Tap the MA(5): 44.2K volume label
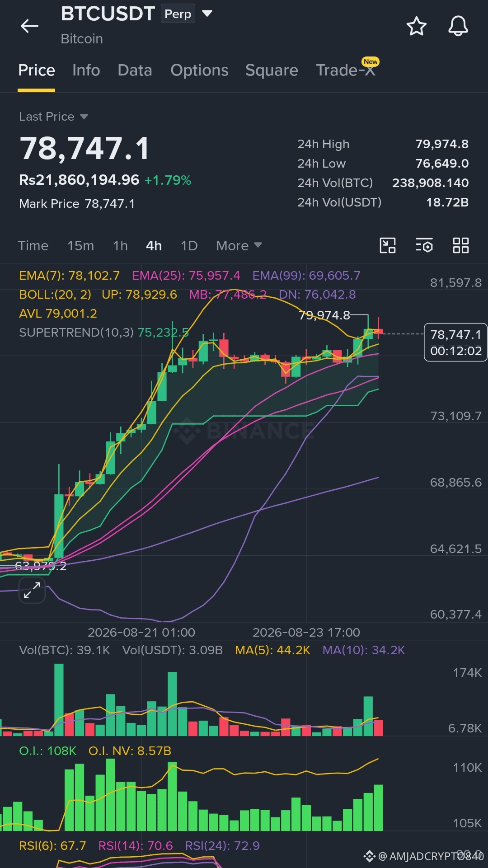488x868 pixels. pos(272,650)
